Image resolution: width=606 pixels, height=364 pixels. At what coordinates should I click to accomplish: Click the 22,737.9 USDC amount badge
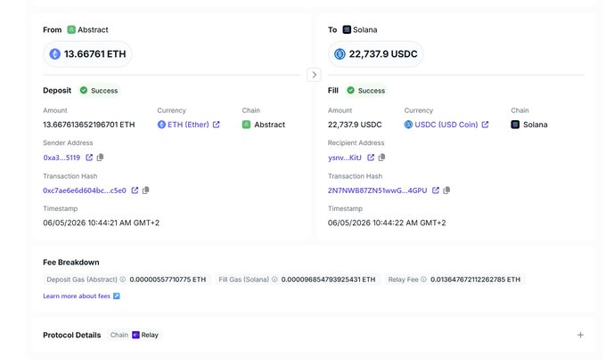[x=376, y=53]
